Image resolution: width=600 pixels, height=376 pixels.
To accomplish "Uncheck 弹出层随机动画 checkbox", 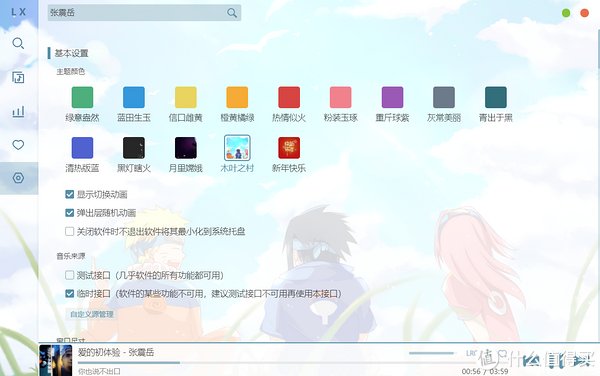I will 69,213.
